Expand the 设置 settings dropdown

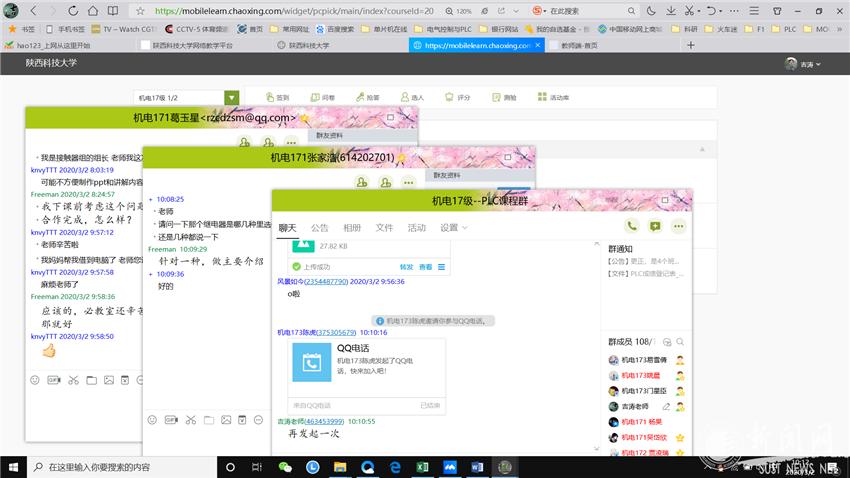454,228
